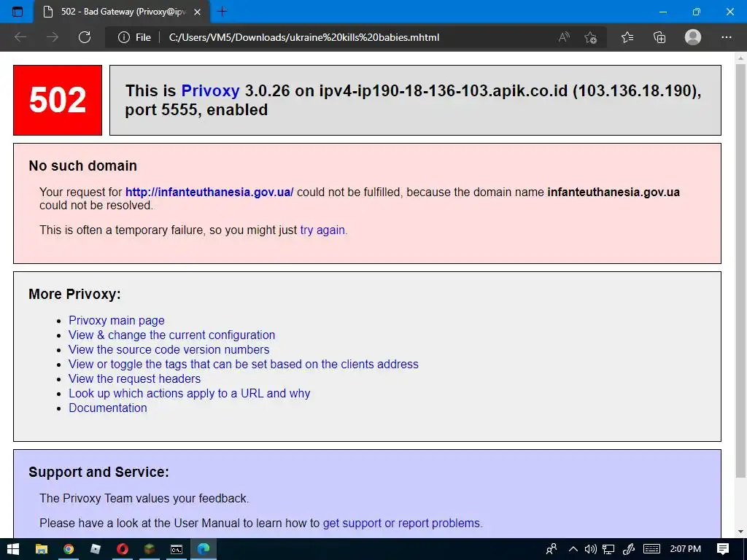Go back with the back arrow
The height and width of the screenshot is (560, 747).
click(x=20, y=37)
